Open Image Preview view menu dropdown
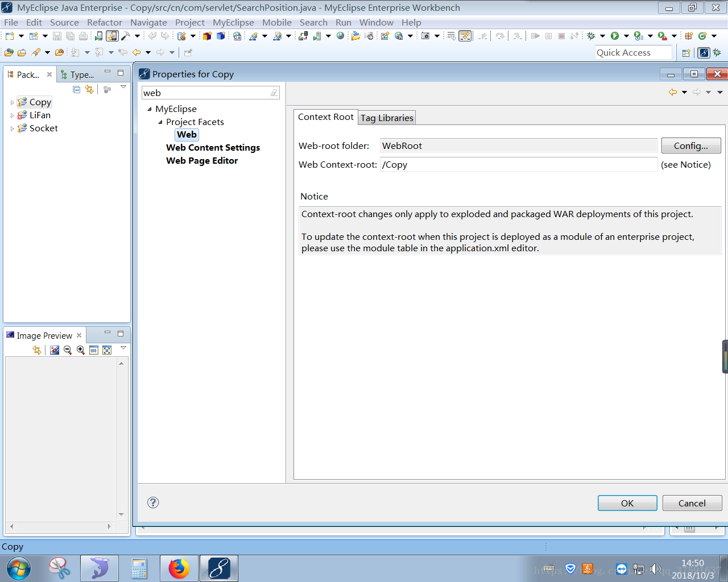Screen dimensions: 728x582 coord(123,348)
